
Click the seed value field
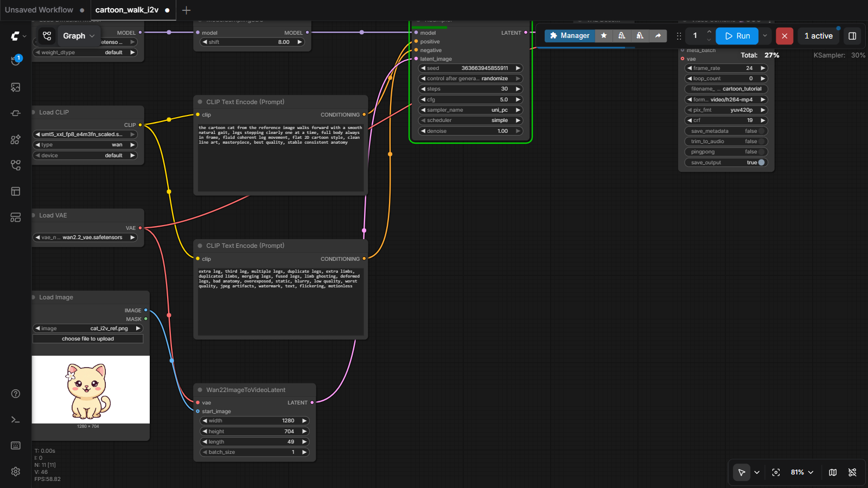click(470, 68)
